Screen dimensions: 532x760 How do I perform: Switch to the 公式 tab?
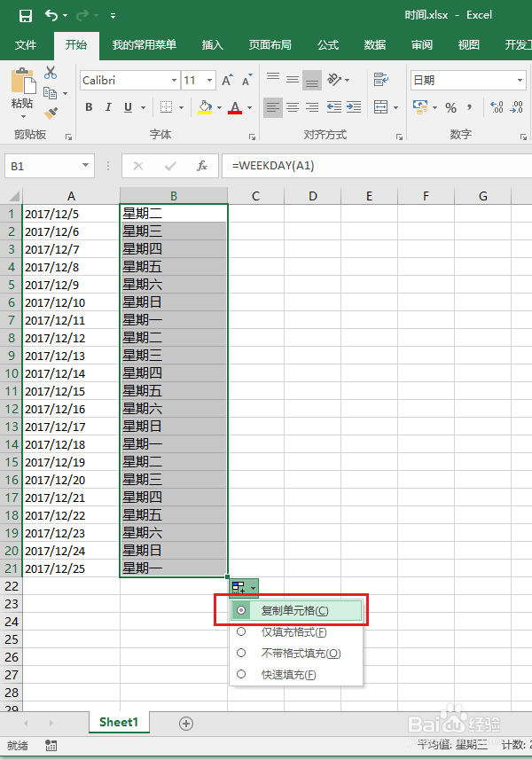(x=328, y=45)
